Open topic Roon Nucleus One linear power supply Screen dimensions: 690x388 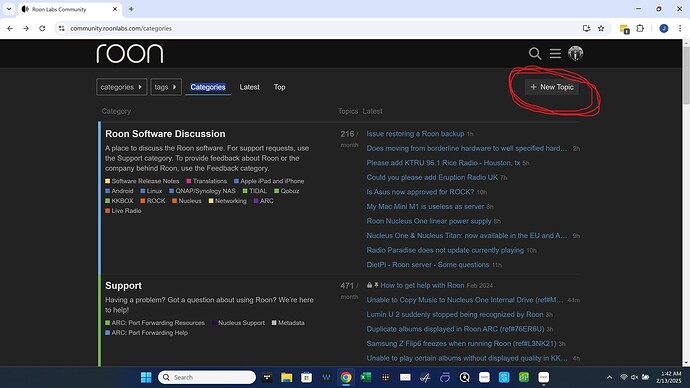[429, 221]
